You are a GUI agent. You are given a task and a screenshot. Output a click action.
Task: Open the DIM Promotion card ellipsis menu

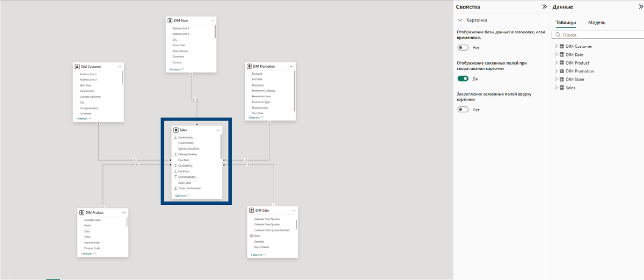point(291,67)
